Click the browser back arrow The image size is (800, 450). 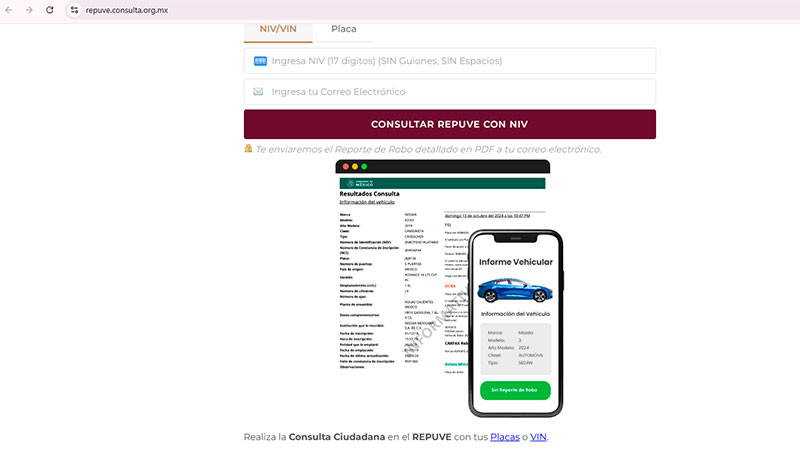pos(9,9)
